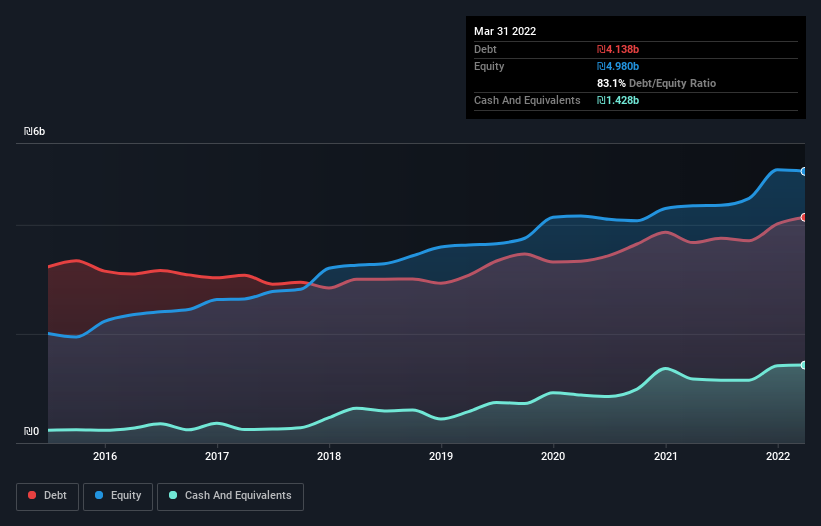Viewport: 821px width, 526px height.
Task: Click the 2019 x-axis label
Action: pos(441,456)
